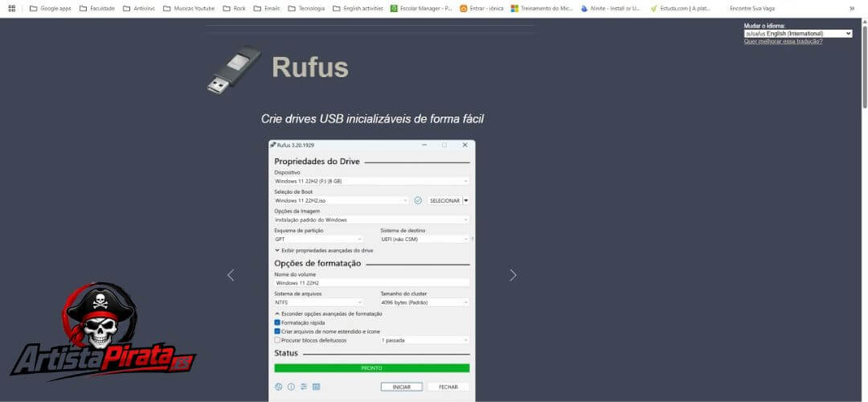Open the Entrar - iônica bookmark

coord(481,8)
